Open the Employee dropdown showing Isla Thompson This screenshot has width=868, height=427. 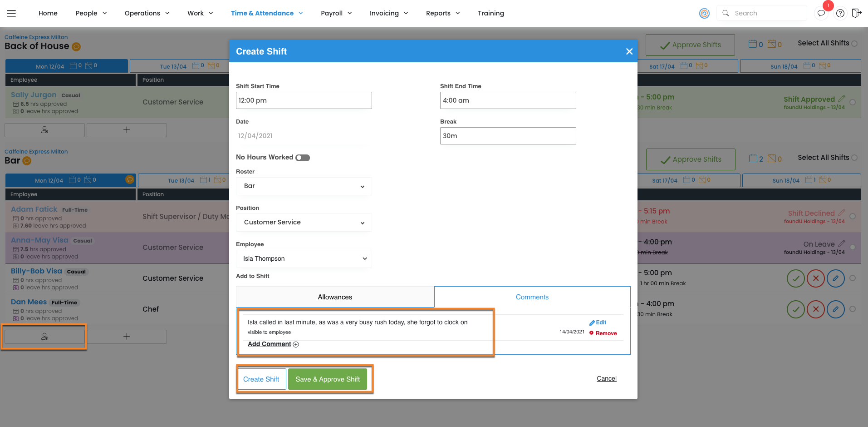click(x=304, y=259)
